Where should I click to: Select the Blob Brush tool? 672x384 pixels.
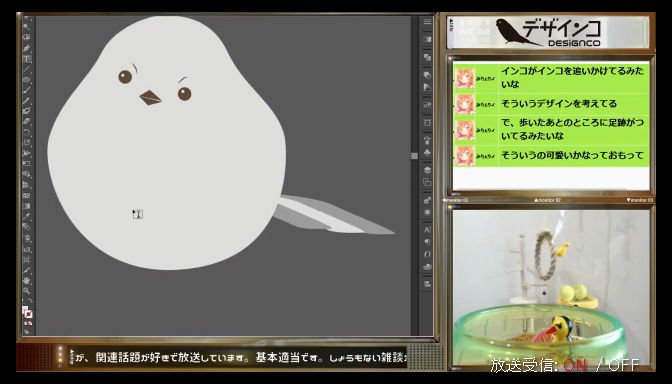pos(27,111)
